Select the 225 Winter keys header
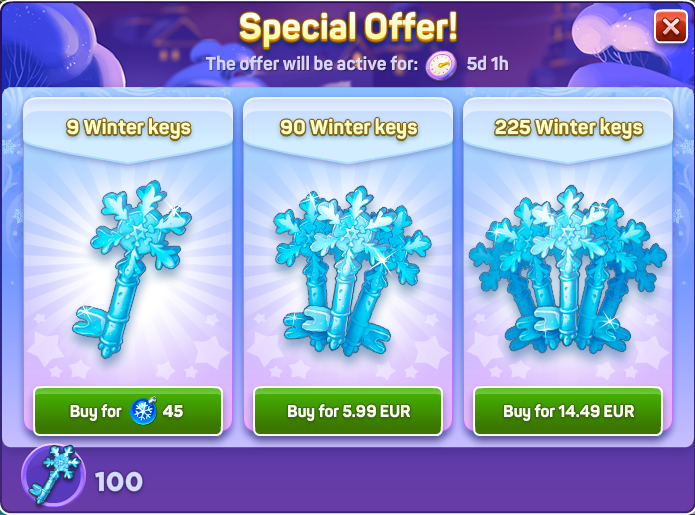695x515 pixels. pyautogui.click(x=568, y=128)
